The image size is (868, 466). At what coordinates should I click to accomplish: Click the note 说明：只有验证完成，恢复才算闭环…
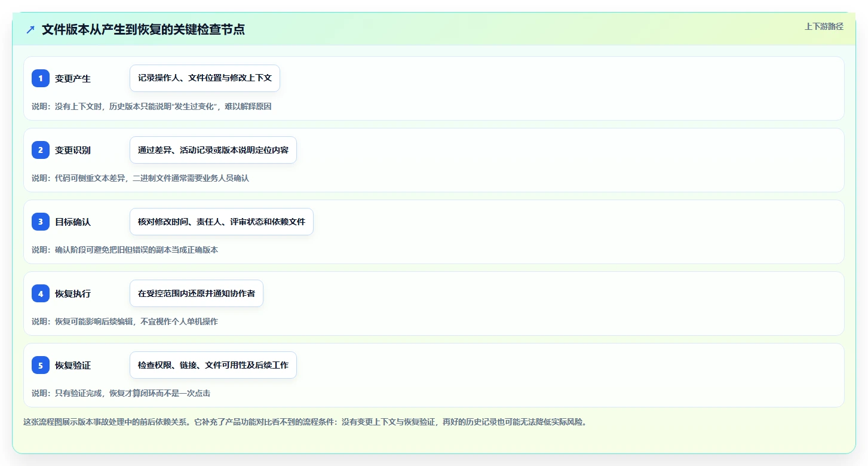pyautogui.click(x=121, y=393)
